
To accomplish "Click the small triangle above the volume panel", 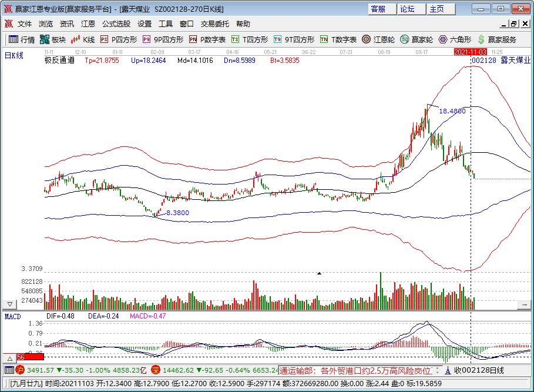I will click(x=319, y=273).
